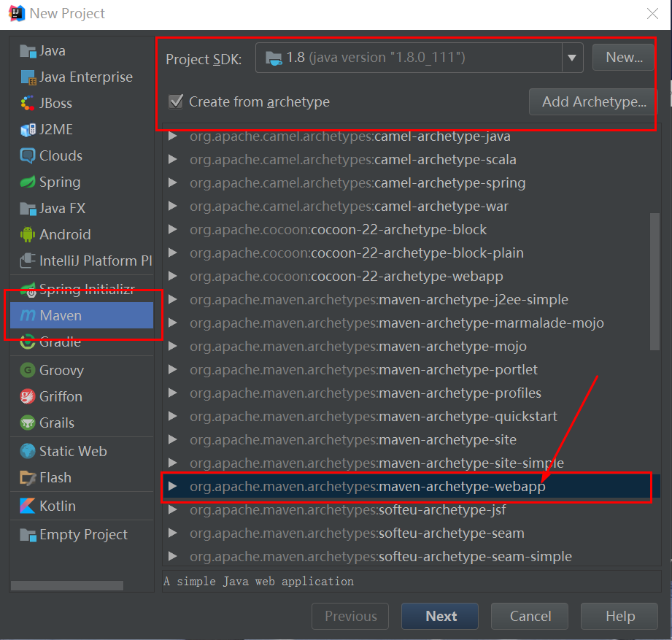Select the Android robot icon
Image resolution: width=672 pixels, height=640 pixels.
pos(28,234)
